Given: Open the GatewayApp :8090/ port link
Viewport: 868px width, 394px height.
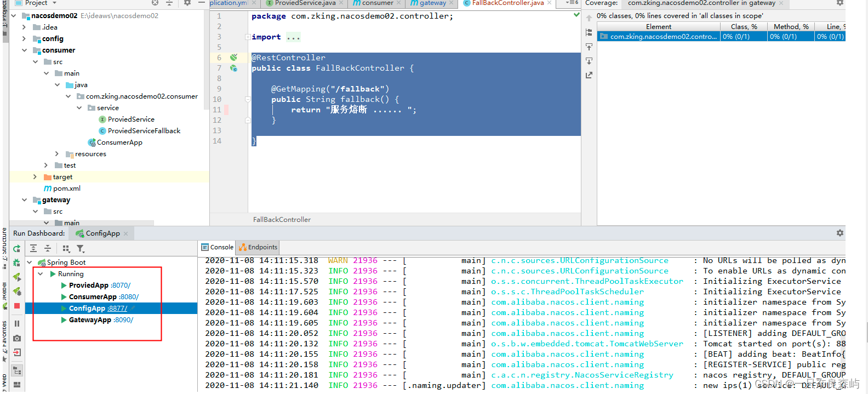Looking at the screenshot, I should 123,320.
